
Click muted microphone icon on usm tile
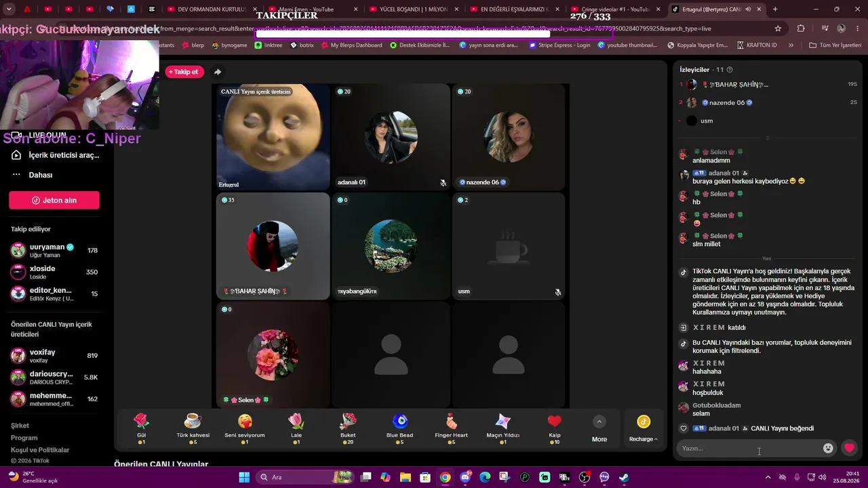point(557,291)
